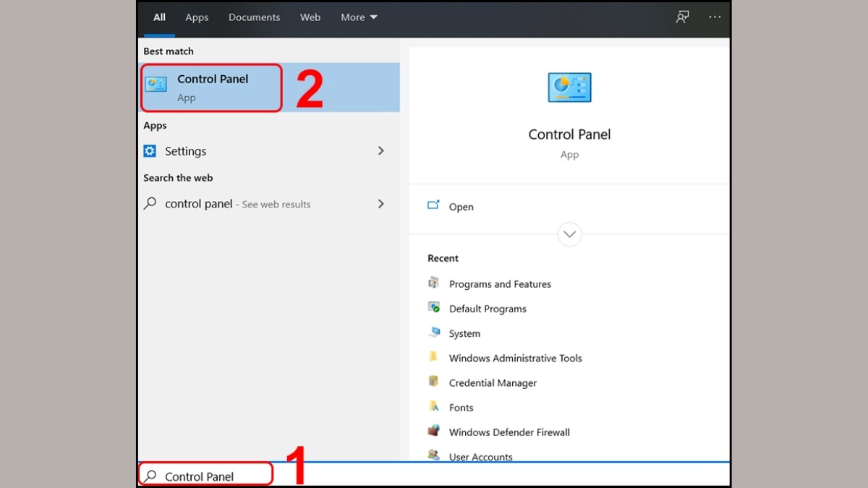Click the System icon in Recent list
This screenshot has width=868, height=488.
coord(433,333)
